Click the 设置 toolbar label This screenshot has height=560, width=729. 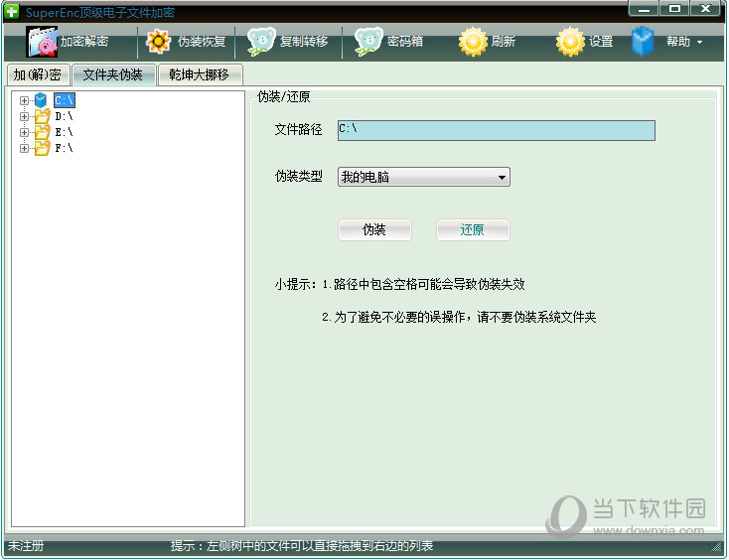point(601,42)
